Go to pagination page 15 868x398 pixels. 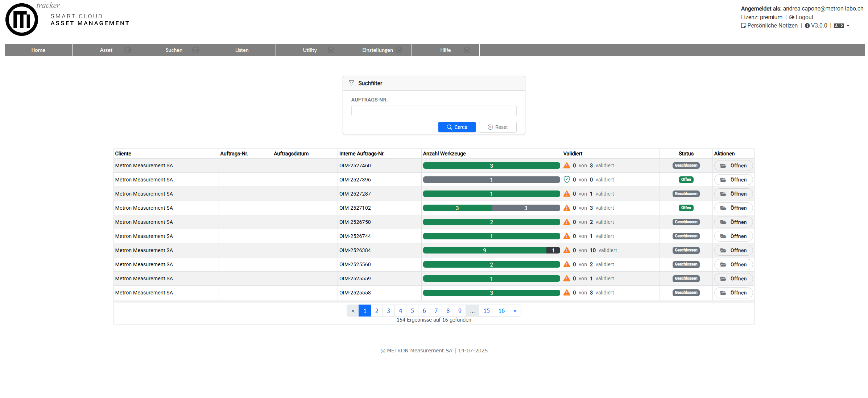(x=487, y=311)
